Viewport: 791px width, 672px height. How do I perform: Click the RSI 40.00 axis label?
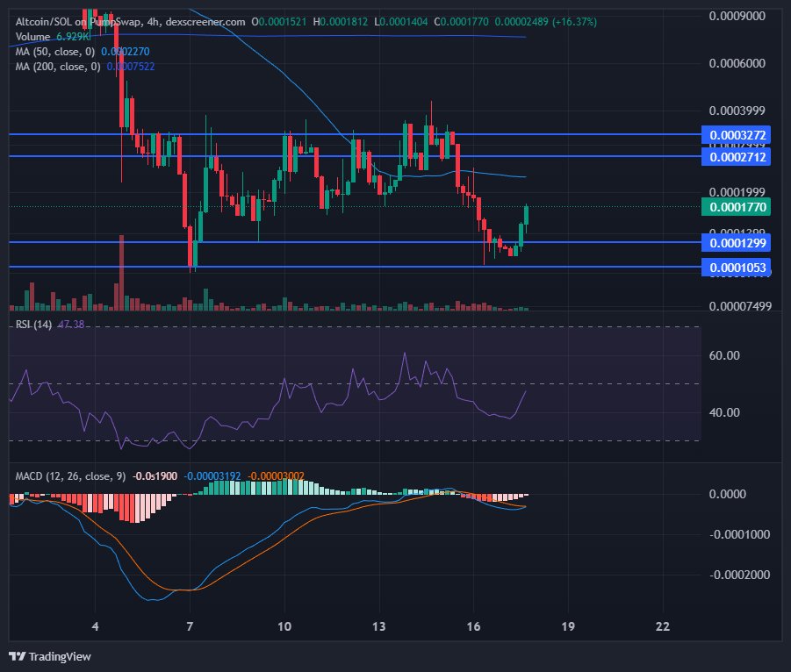coord(724,412)
